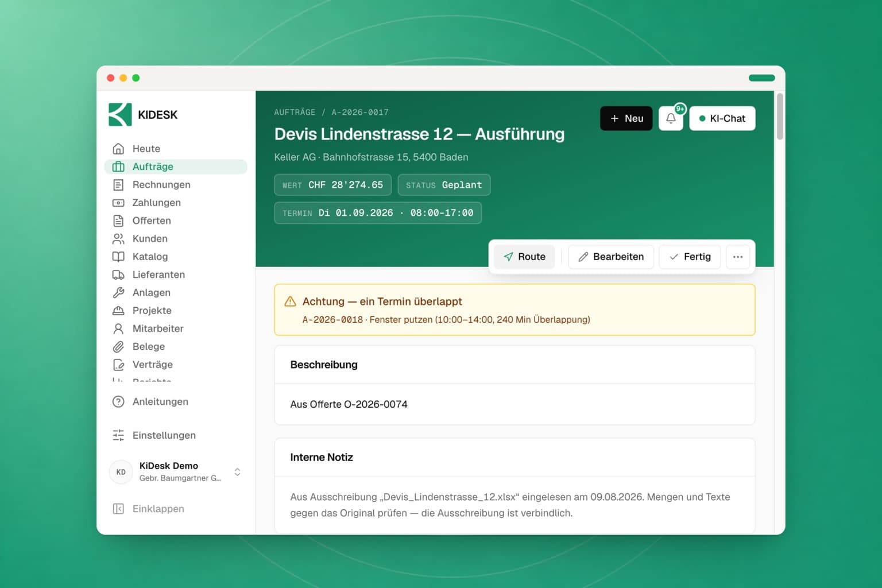Open the KI-Chat button
882x588 pixels.
tap(722, 118)
